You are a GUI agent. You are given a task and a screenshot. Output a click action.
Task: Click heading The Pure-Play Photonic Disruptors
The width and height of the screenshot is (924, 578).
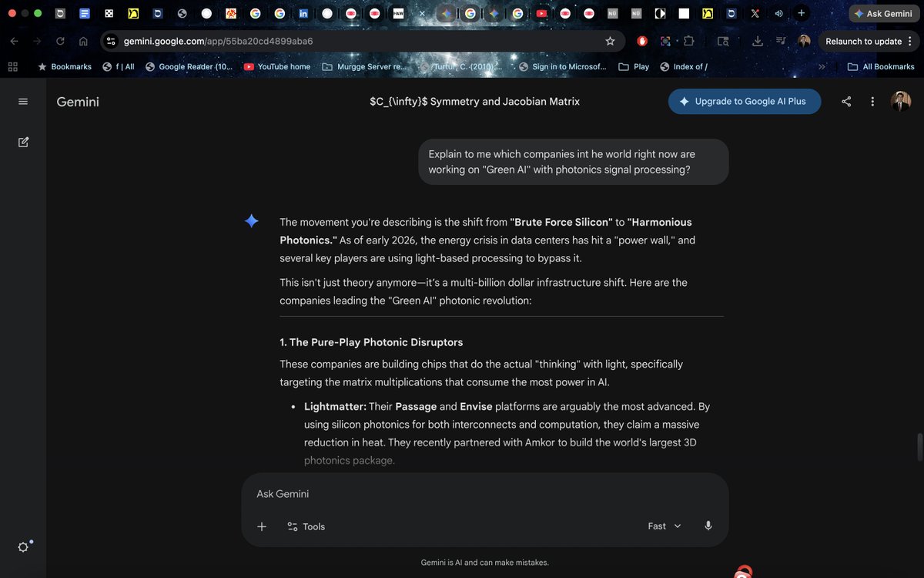point(371,342)
